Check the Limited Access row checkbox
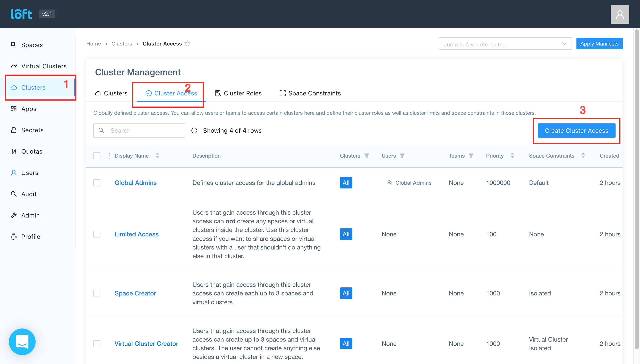The width and height of the screenshot is (640, 364). click(x=97, y=234)
